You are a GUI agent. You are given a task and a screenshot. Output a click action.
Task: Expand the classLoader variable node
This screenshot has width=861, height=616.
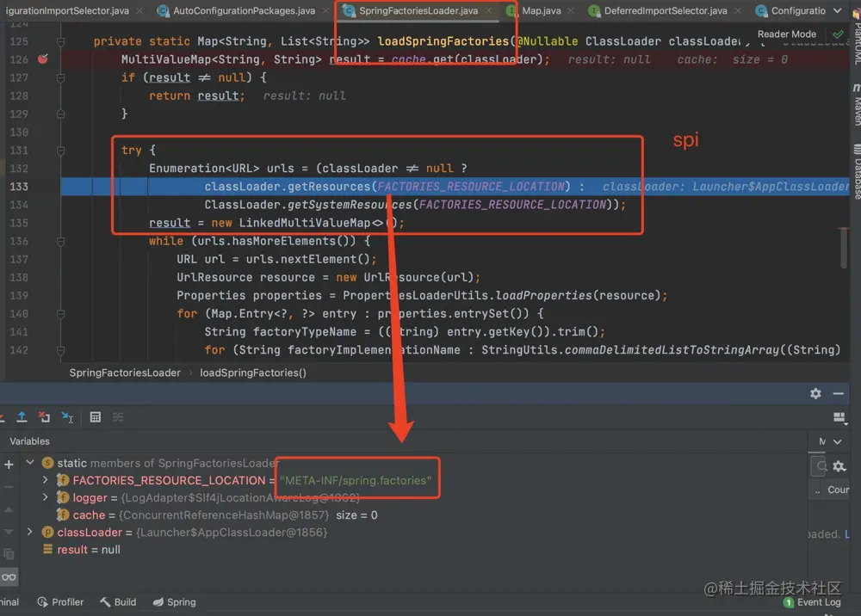[x=29, y=532]
